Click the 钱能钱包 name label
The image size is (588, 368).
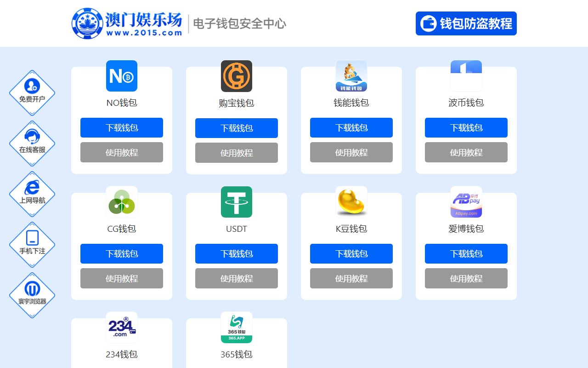point(351,103)
